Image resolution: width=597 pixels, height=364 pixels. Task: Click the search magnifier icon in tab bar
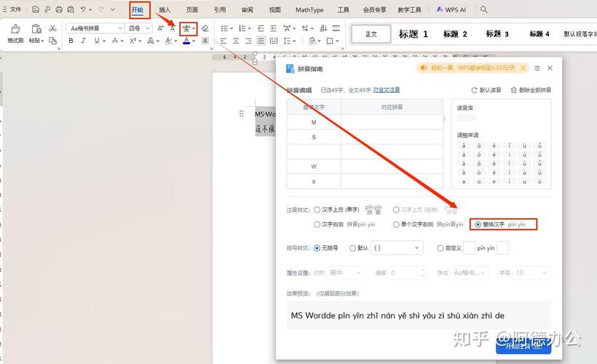point(483,9)
